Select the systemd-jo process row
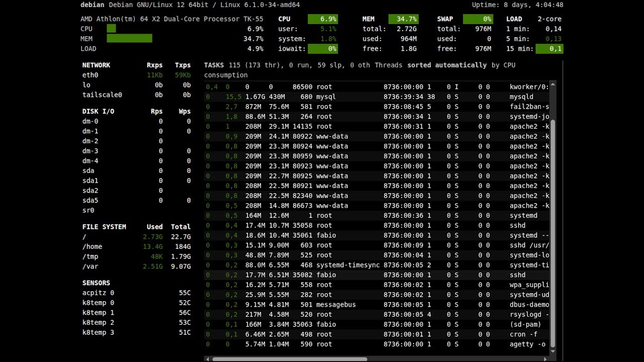Screen dimensions: 644x362 click(377, 117)
